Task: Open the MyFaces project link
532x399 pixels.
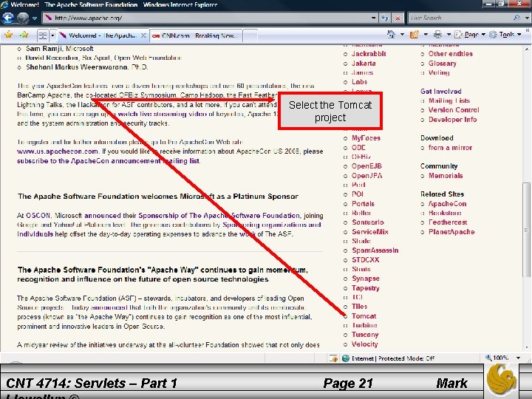Action: (366, 137)
